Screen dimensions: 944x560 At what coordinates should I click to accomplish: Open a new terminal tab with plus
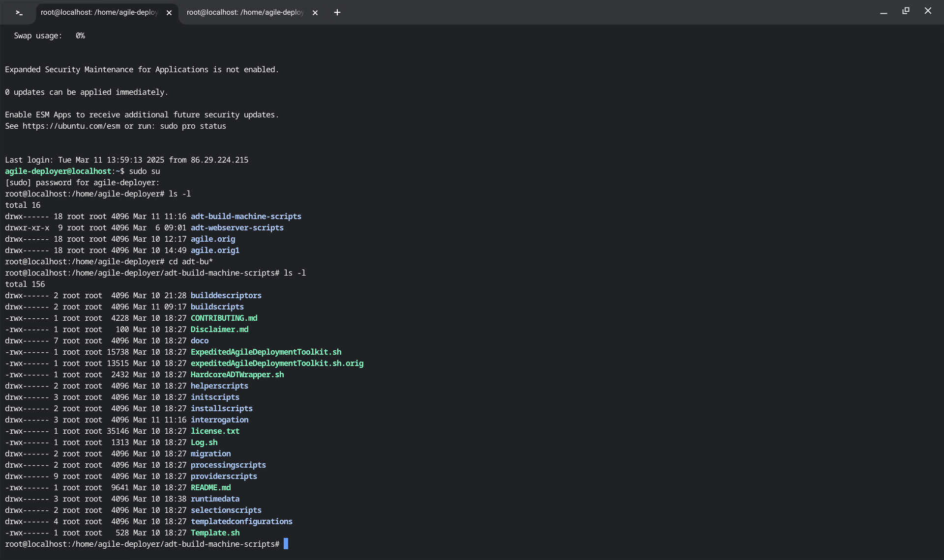(337, 12)
